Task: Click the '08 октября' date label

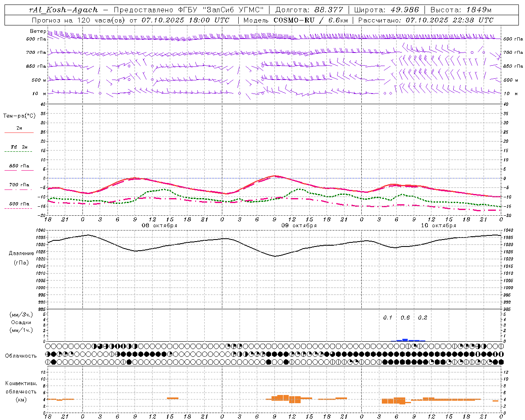Action: [159, 226]
